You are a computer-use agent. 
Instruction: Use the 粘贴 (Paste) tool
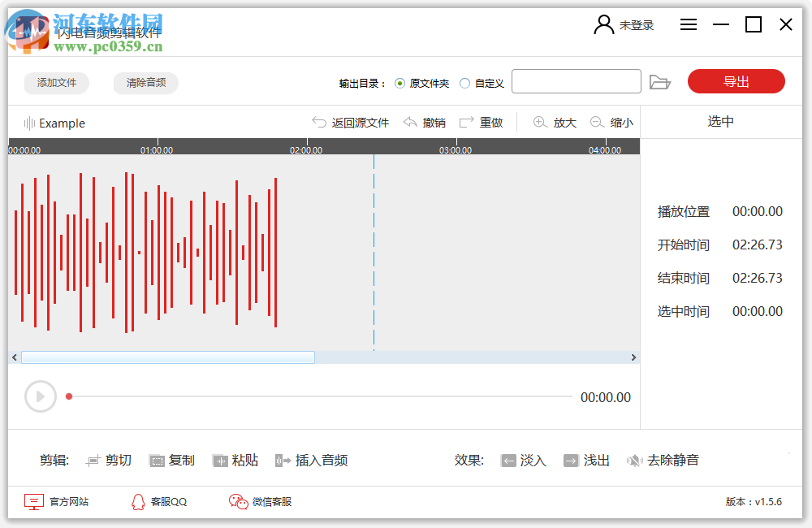[235, 460]
